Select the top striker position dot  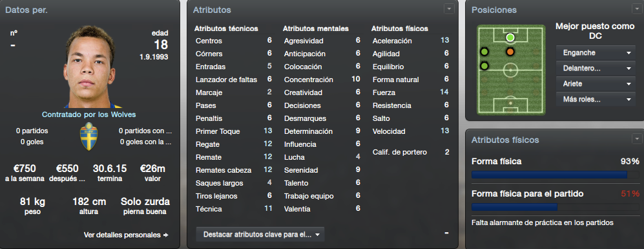point(510,38)
